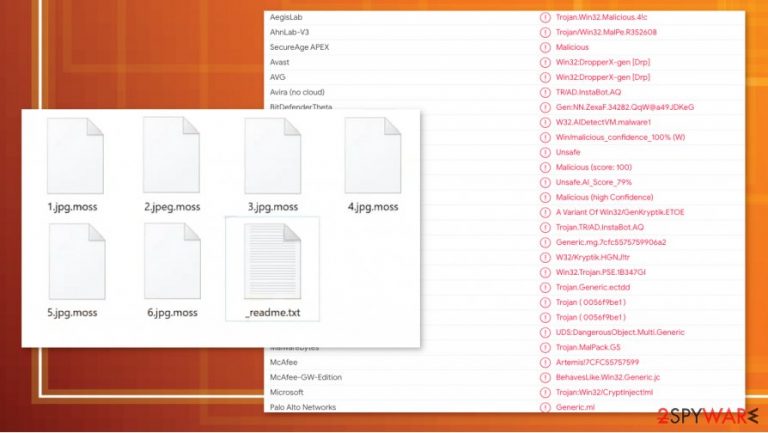This screenshot has height=433, width=768.
Task: Click the Trojan:Win32/CryptInject!ml detection text
Action: coord(604,392)
